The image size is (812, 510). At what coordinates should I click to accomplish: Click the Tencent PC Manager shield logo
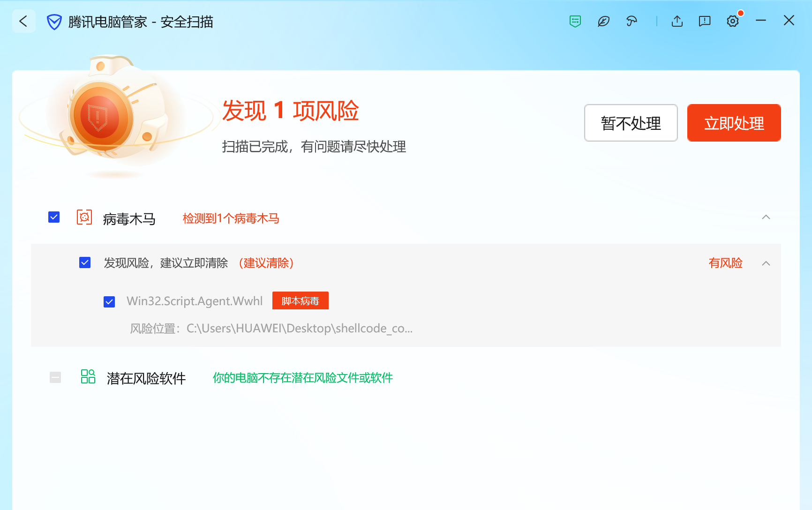pos(54,22)
